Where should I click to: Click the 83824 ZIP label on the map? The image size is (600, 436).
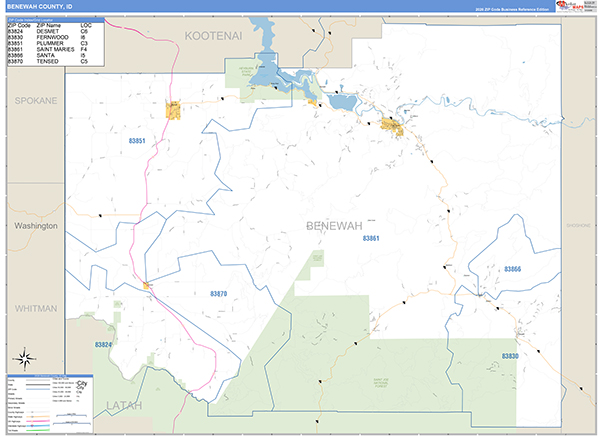103,345
